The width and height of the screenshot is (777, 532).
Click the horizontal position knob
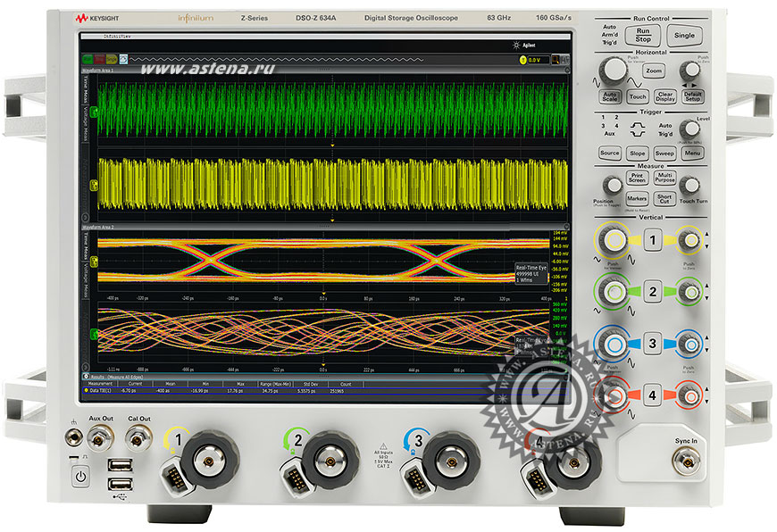coord(690,71)
